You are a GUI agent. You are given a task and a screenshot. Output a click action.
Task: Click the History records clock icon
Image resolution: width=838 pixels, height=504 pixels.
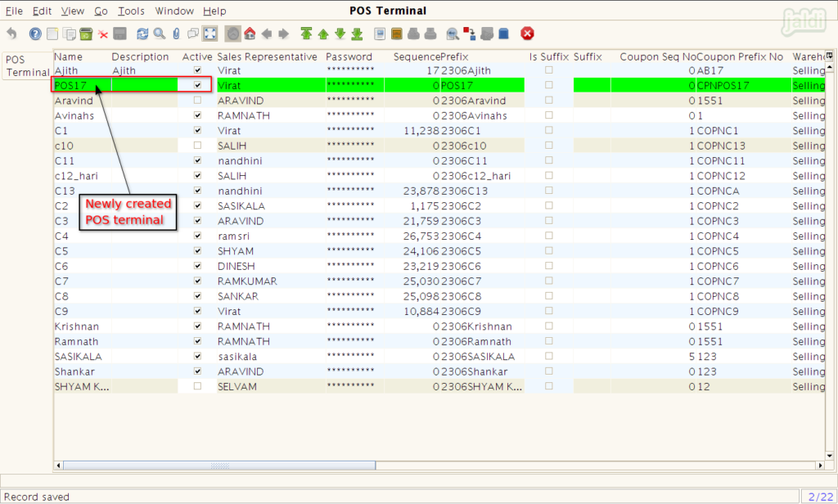coord(232,34)
